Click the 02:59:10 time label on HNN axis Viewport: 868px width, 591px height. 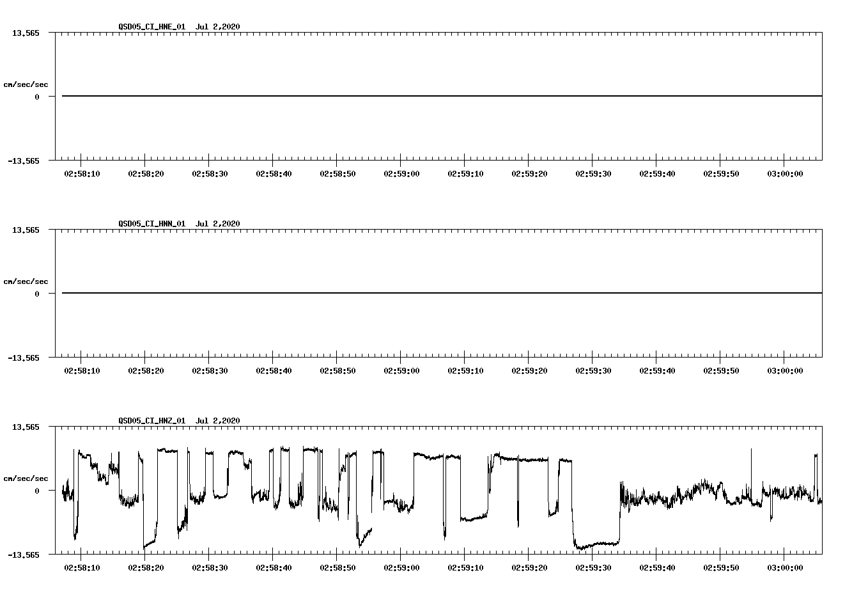[465, 371]
